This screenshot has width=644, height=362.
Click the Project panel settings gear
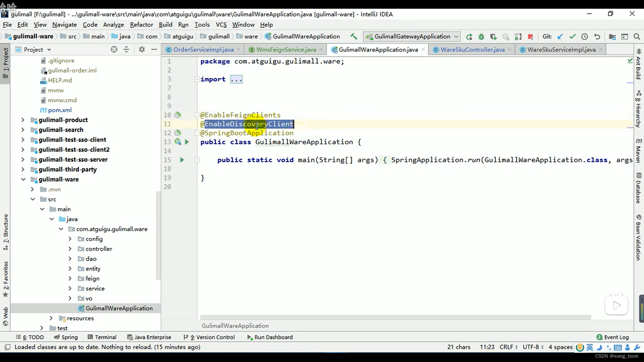(x=142, y=50)
